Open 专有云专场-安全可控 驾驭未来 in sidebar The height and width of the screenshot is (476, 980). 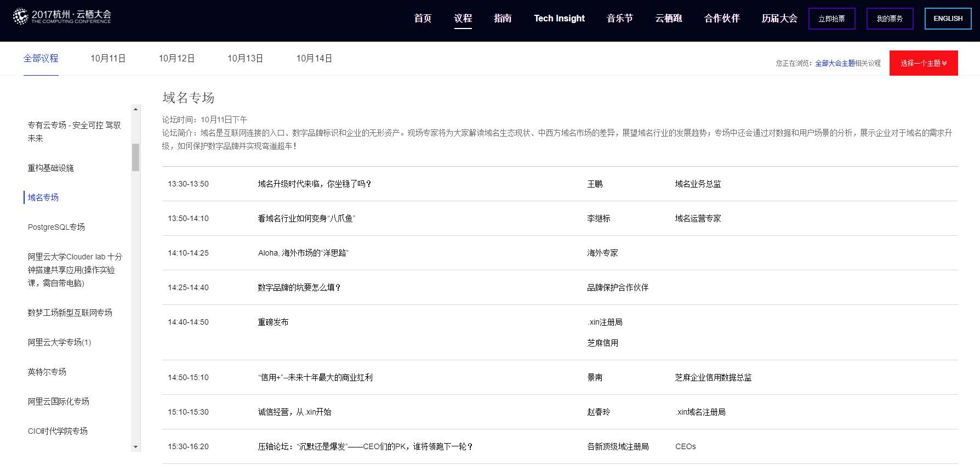(x=75, y=132)
